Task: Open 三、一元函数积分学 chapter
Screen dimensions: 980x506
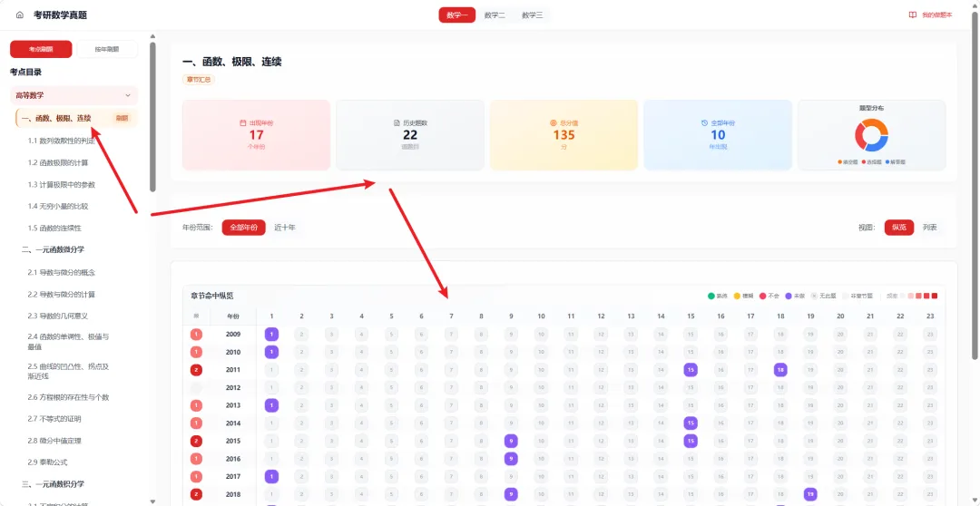Action: [x=54, y=484]
